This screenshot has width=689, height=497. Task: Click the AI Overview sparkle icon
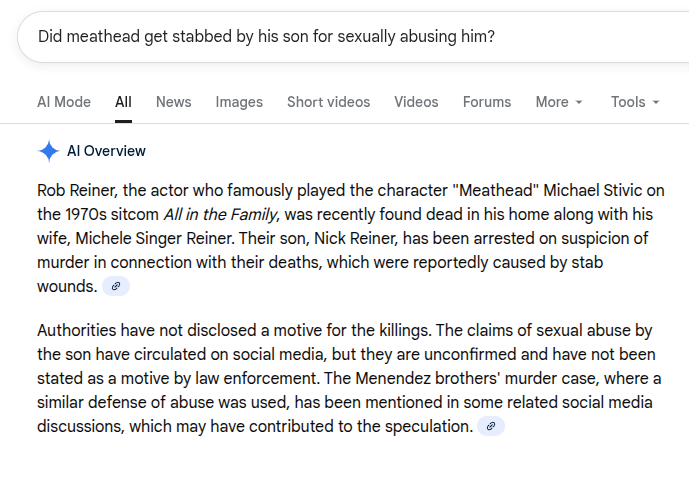point(48,151)
